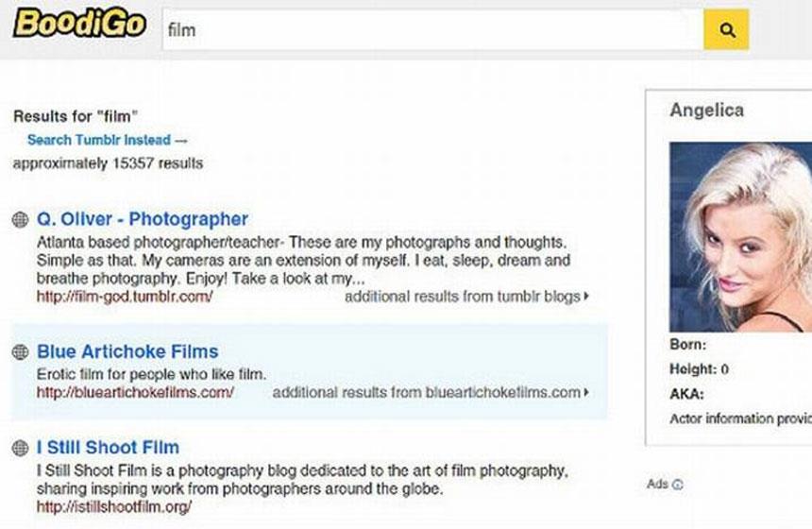Click the globe icon beside I Still Shoot Film
Screen dimensions: 812x529
click(x=19, y=448)
